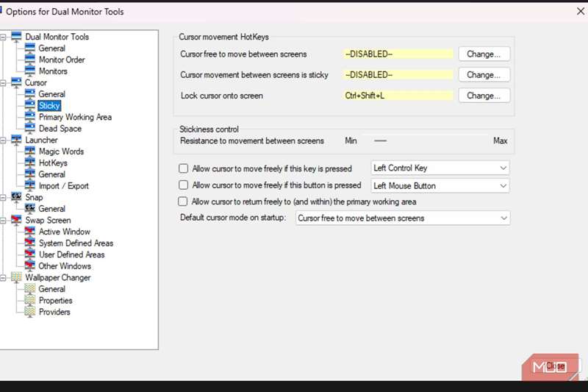588x392 pixels.
Task: Change hotkey for Cursor free to move
Action: tap(484, 54)
